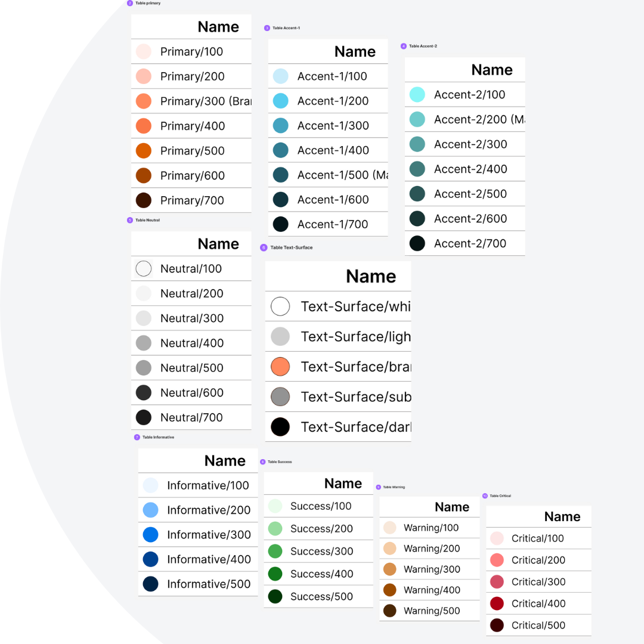Image resolution: width=644 pixels, height=644 pixels.
Task: Click the Table Informative frame label
Action: click(158, 438)
